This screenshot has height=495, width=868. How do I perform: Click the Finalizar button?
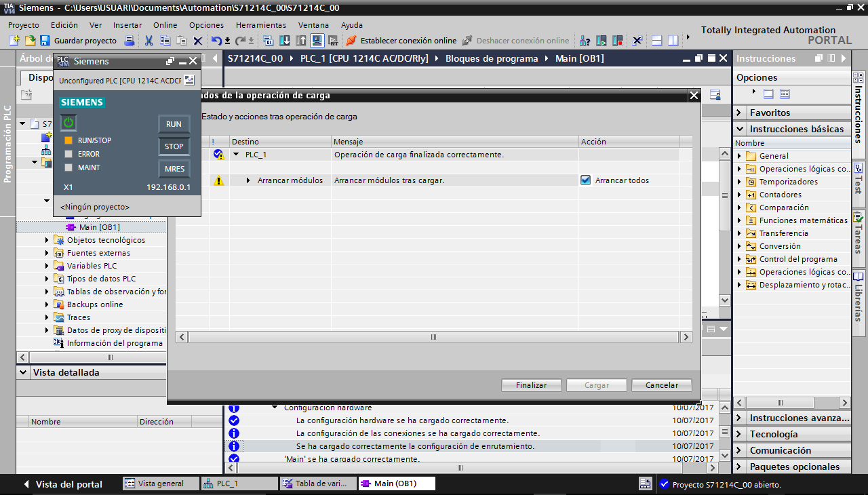[x=531, y=385]
